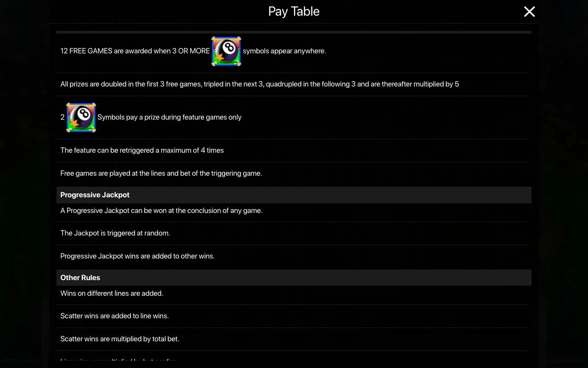
Task: Click 'Free games are played at the lines' text
Action: [161, 173]
